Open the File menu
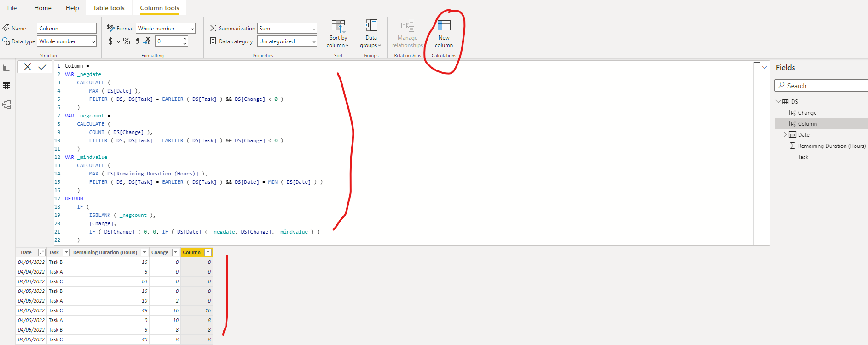Image resolution: width=868 pixels, height=345 pixels. [12, 8]
